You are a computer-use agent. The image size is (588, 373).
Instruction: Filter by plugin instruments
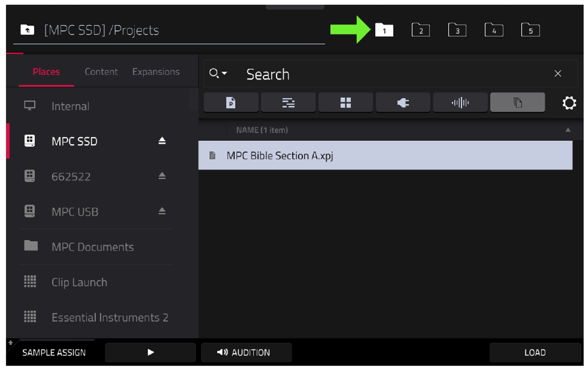click(x=403, y=102)
